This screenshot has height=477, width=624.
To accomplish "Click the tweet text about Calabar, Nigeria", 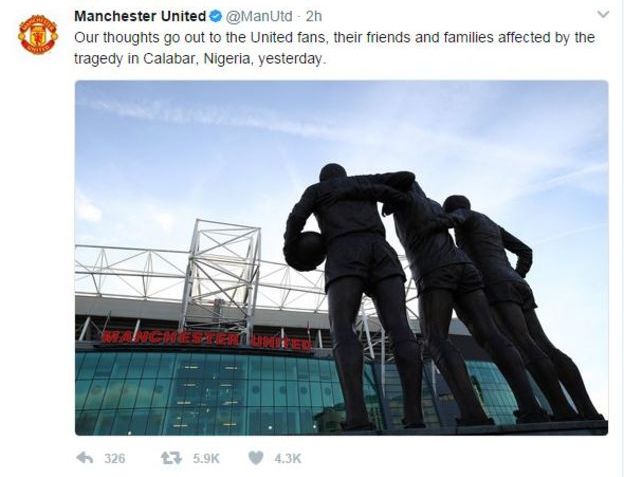I will pyautogui.click(x=334, y=48).
